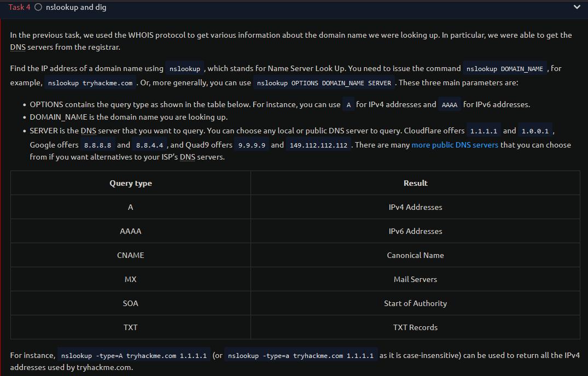Image resolution: width=588 pixels, height=376 pixels.
Task: Open the nslookup and dig task title
Action: click(x=76, y=7)
